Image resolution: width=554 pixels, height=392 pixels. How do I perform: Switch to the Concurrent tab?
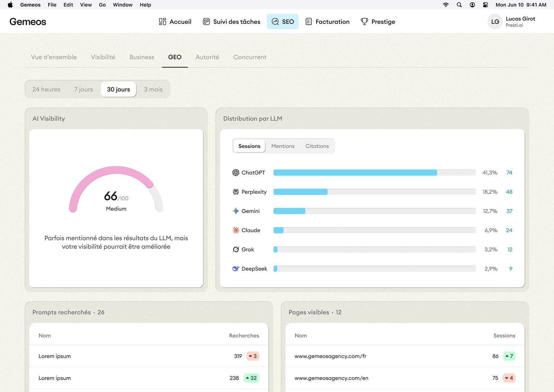tap(250, 57)
